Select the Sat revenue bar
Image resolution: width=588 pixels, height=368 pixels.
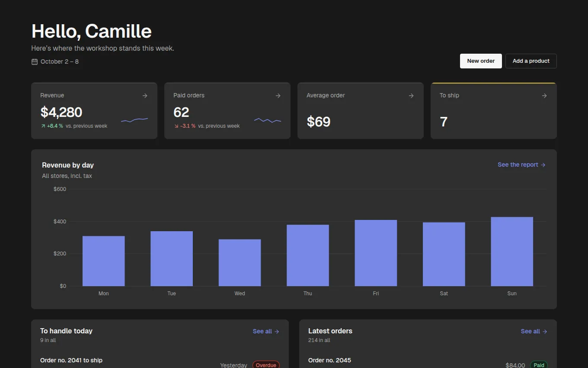(444, 254)
